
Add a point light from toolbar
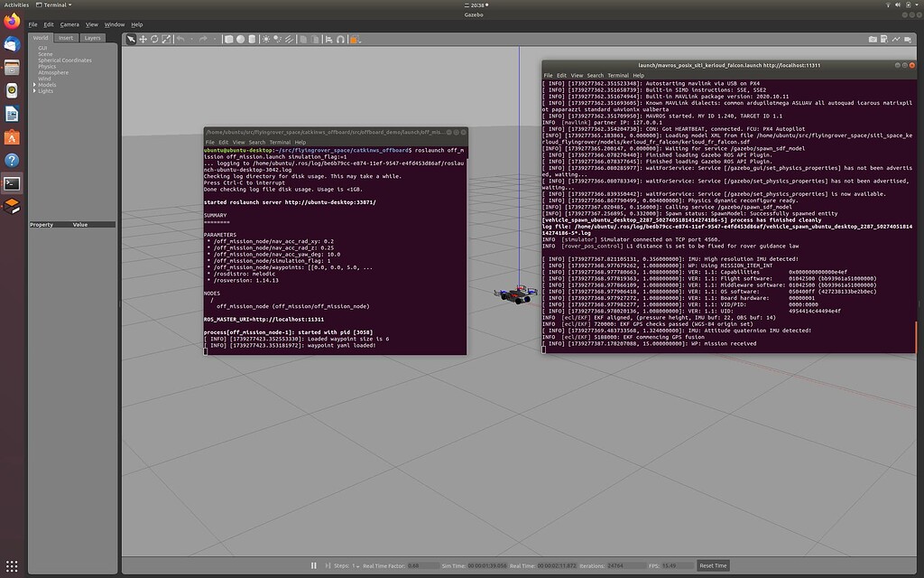[x=268, y=39]
